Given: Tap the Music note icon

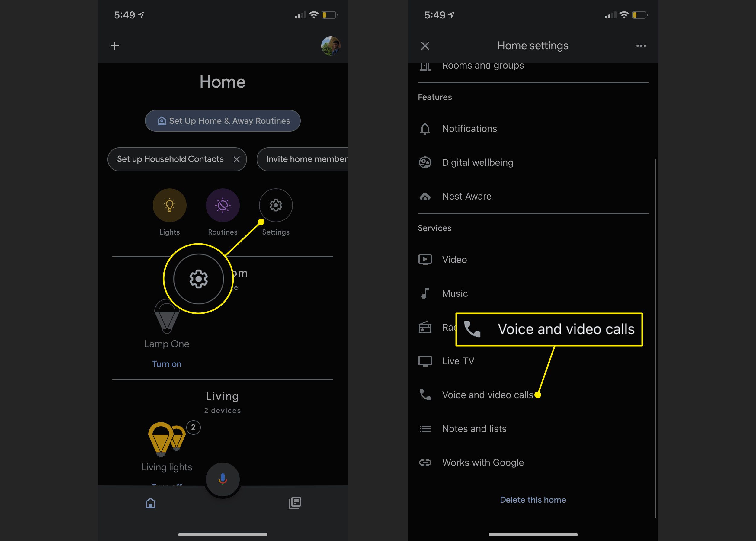Looking at the screenshot, I should pos(426,293).
